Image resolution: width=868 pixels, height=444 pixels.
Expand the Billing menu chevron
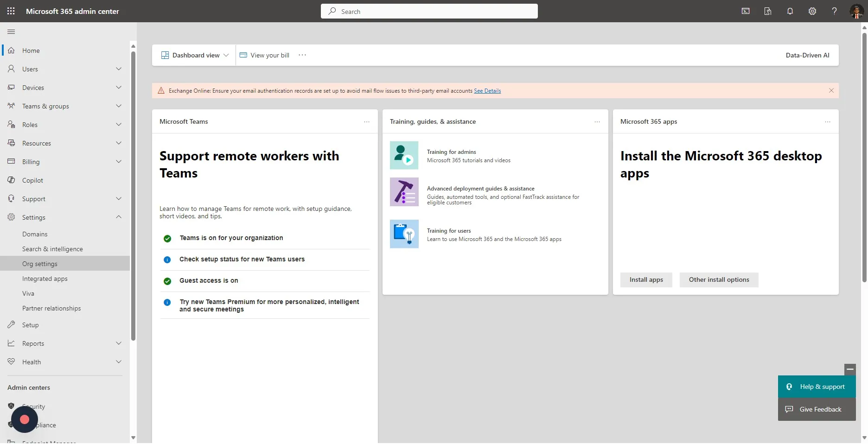click(x=119, y=161)
